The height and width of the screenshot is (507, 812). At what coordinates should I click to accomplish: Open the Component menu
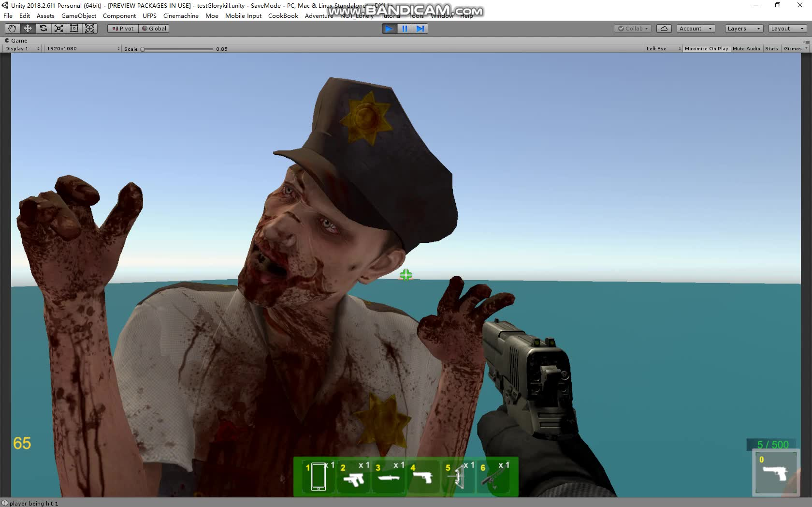point(119,15)
